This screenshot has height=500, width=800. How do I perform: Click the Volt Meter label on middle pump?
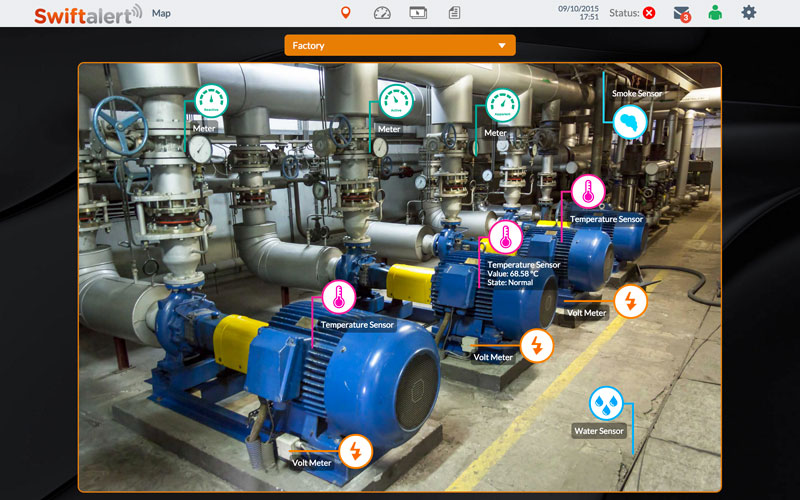point(493,357)
